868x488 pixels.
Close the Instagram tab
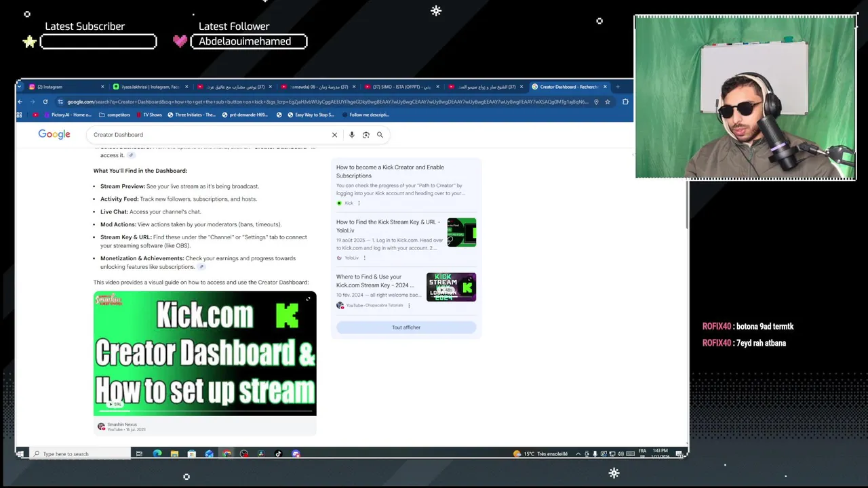click(102, 87)
